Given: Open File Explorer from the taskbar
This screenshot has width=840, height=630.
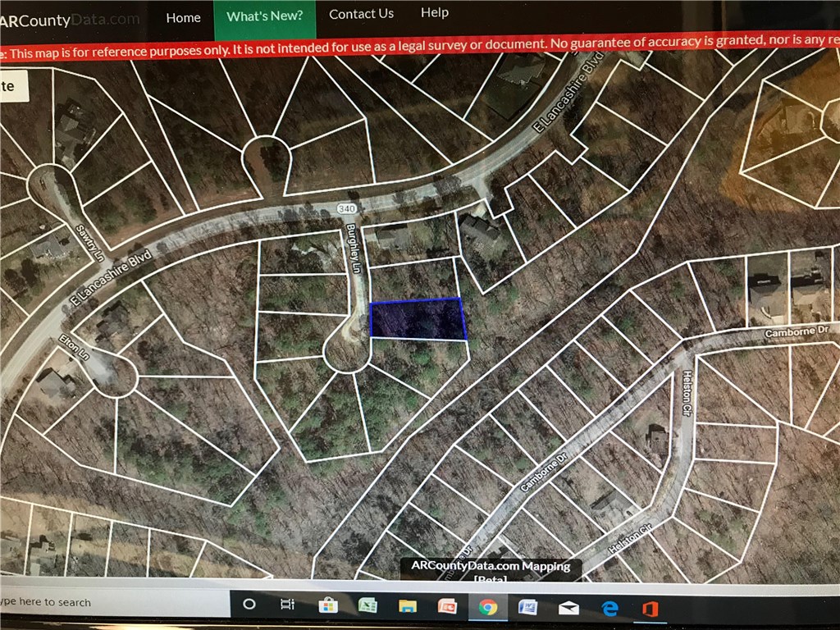Looking at the screenshot, I should pos(408,606).
